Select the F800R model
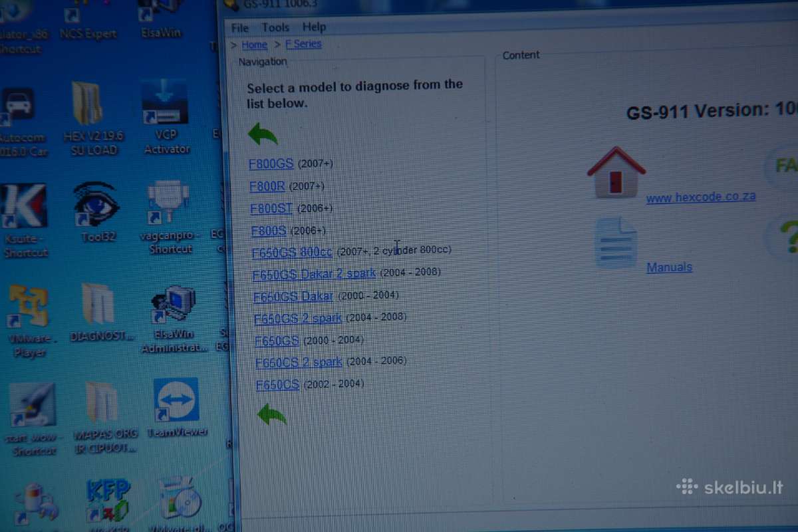Viewport: 798px width, 532px height. click(x=267, y=186)
